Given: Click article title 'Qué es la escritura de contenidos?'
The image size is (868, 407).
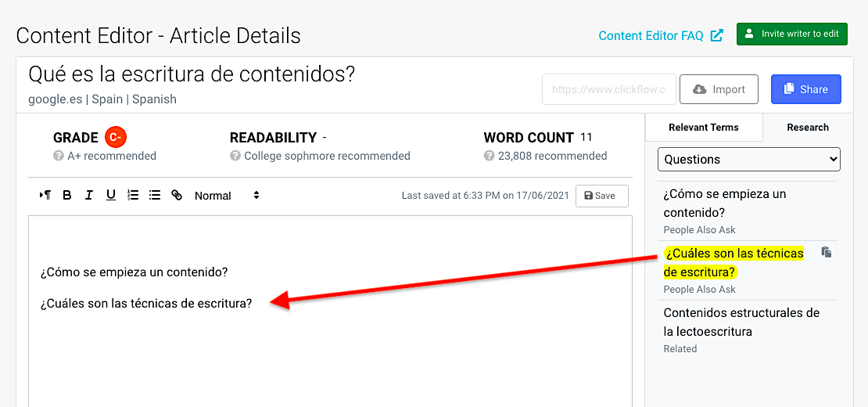Looking at the screenshot, I should click(x=192, y=74).
